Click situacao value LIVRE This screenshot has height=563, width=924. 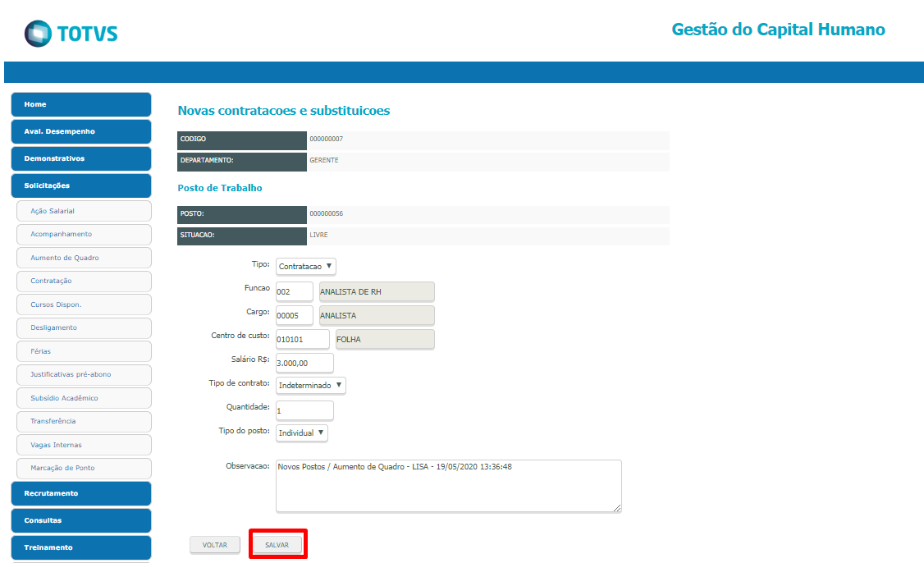tap(318, 235)
